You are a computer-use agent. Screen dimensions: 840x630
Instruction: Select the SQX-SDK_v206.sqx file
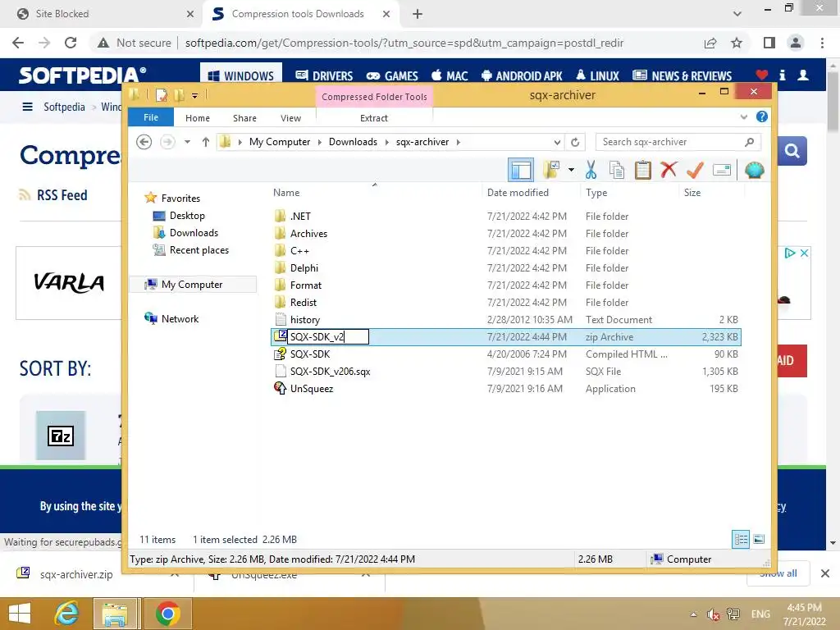[506, 372]
